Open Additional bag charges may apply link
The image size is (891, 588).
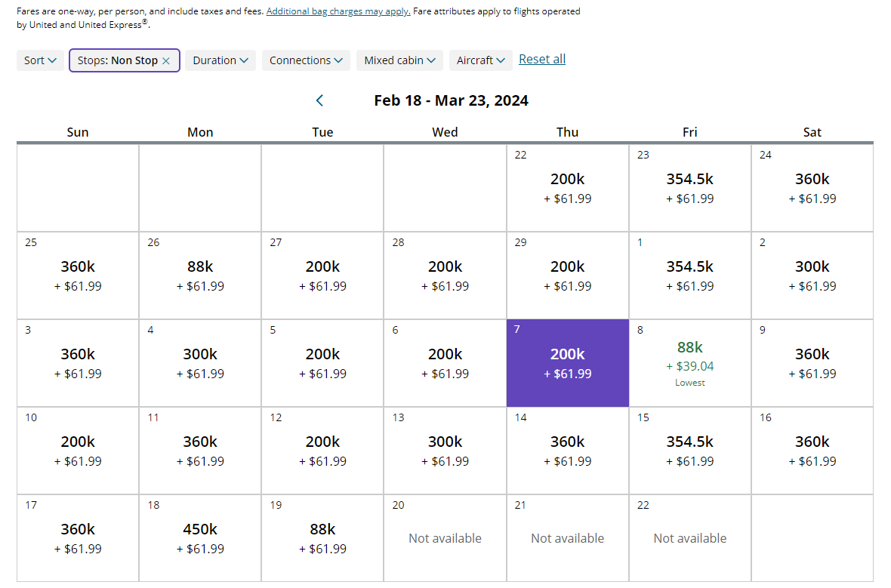(338, 11)
